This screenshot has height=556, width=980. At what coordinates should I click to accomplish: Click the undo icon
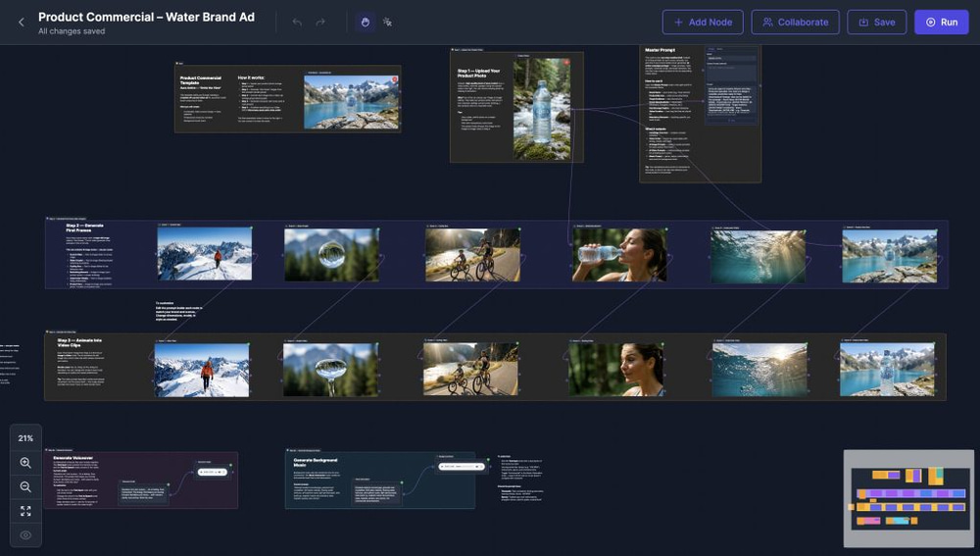297,23
